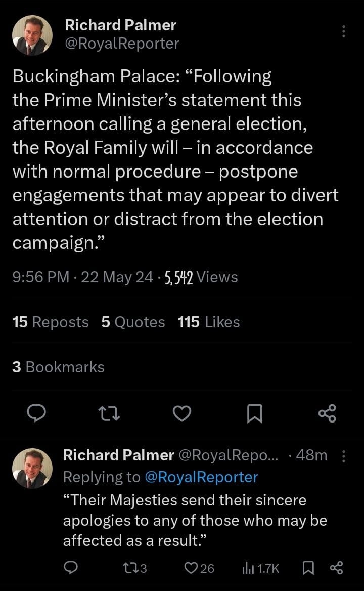Reply to the main Buckingham Palace tweet
Screen dimensions: 364x591
click(36, 413)
